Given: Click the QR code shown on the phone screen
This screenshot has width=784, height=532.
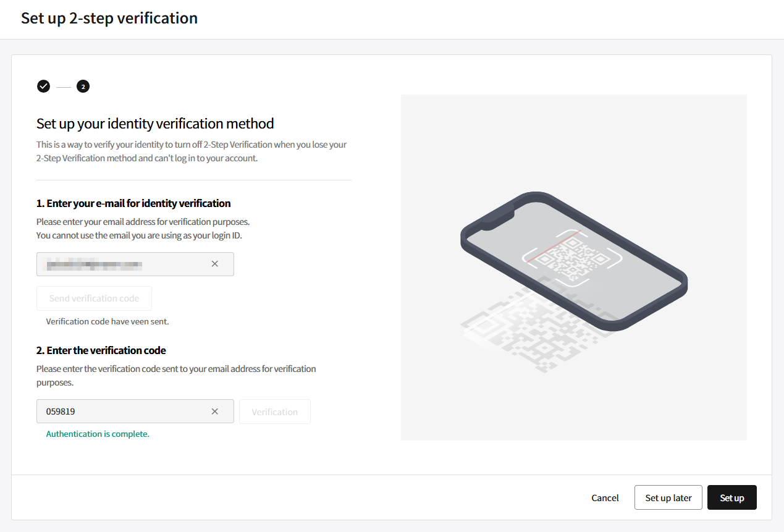Looking at the screenshot, I should 572,258.
